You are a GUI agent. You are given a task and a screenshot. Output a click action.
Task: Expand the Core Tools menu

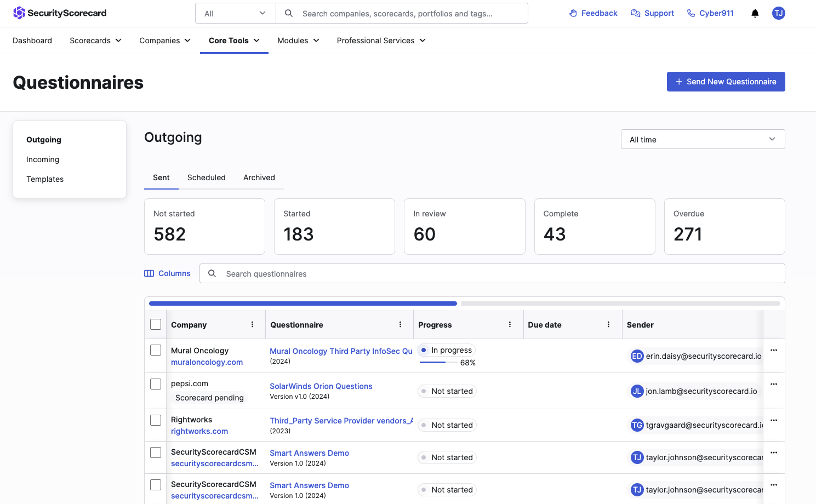tap(234, 41)
